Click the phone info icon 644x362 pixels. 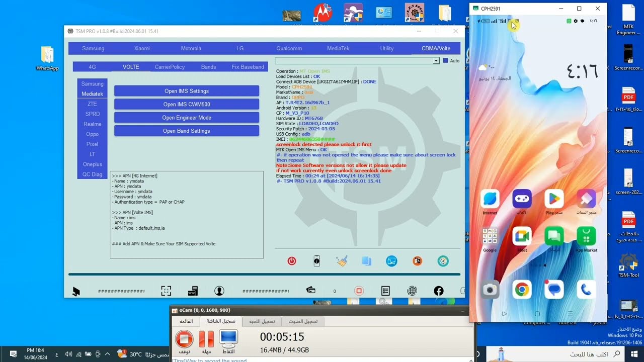(x=316, y=261)
